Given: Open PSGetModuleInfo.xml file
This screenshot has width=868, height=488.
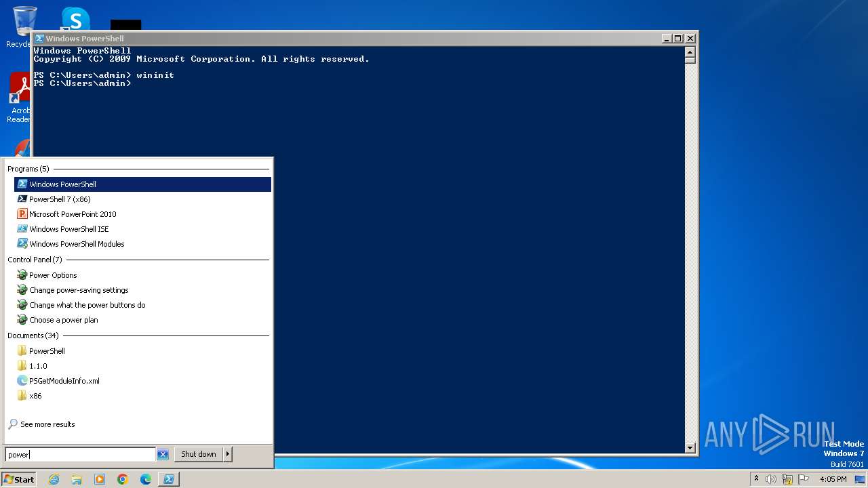Looking at the screenshot, I should pos(142,381).
